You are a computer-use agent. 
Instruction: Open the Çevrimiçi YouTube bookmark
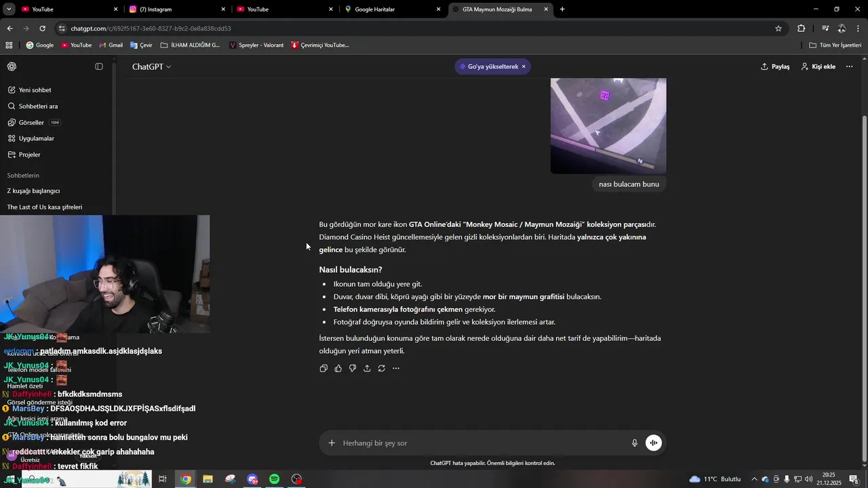[x=320, y=45]
